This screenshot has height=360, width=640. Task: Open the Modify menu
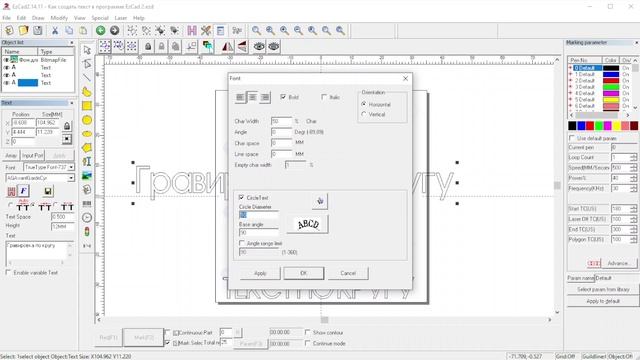point(59,18)
